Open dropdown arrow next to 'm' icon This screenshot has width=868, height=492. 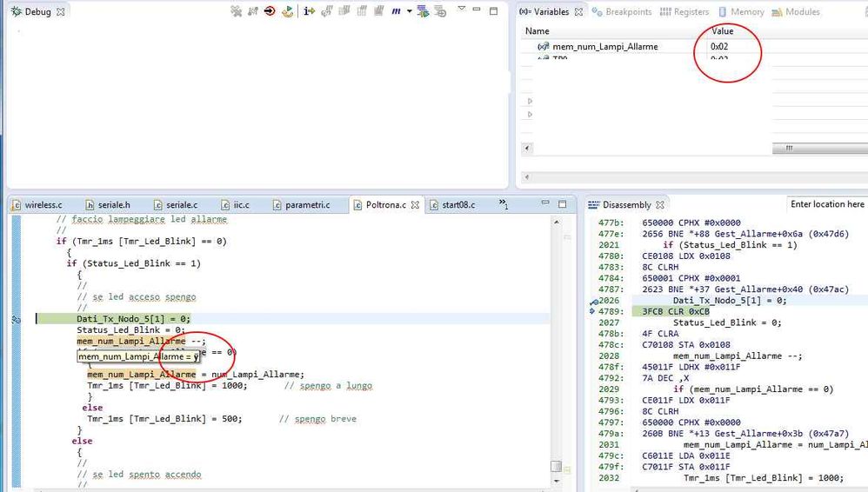(409, 11)
